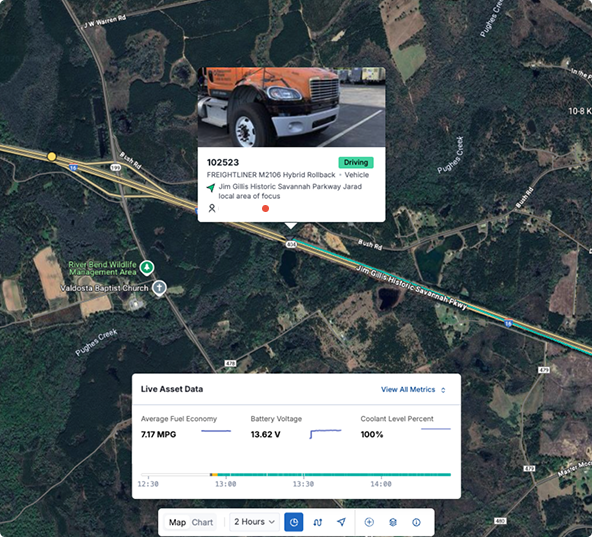Click the green Driving status badge
Screen dimensions: 592x537
(x=356, y=162)
